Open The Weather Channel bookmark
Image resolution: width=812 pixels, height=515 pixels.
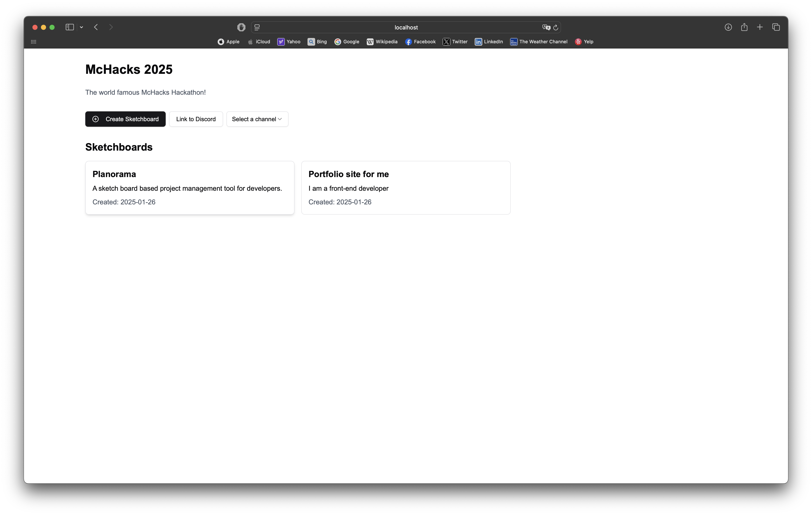[x=538, y=42]
